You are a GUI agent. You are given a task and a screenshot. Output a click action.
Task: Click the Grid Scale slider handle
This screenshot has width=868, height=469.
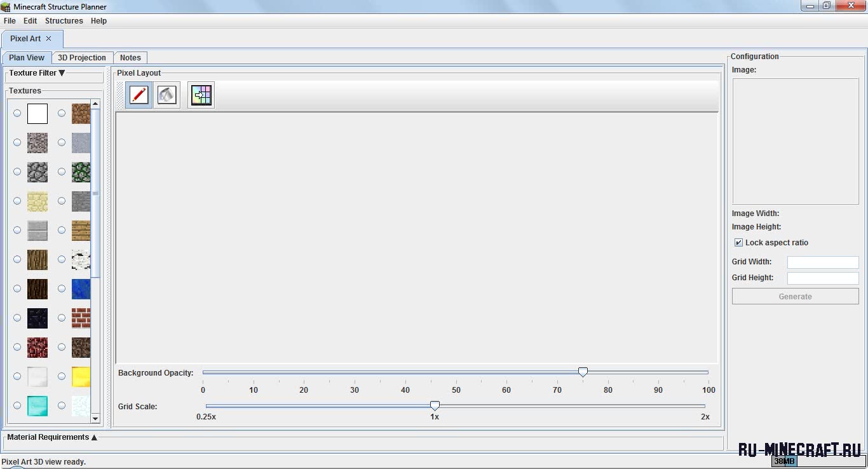435,405
